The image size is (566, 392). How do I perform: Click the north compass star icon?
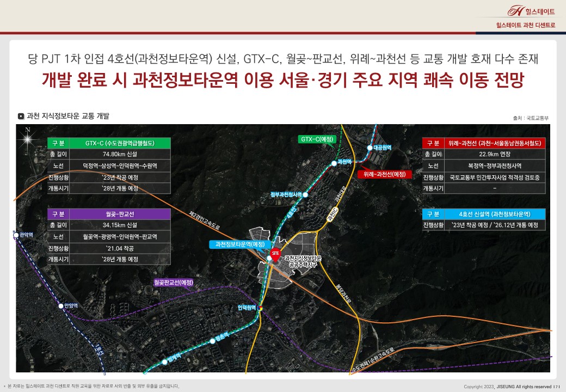pyautogui.click(x=26, y=138)
